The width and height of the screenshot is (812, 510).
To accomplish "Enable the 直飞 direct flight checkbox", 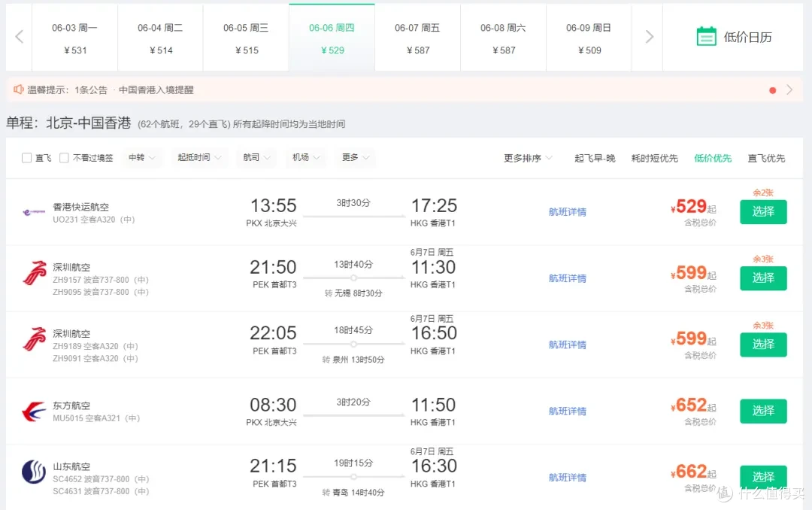I will pos(26,157).
